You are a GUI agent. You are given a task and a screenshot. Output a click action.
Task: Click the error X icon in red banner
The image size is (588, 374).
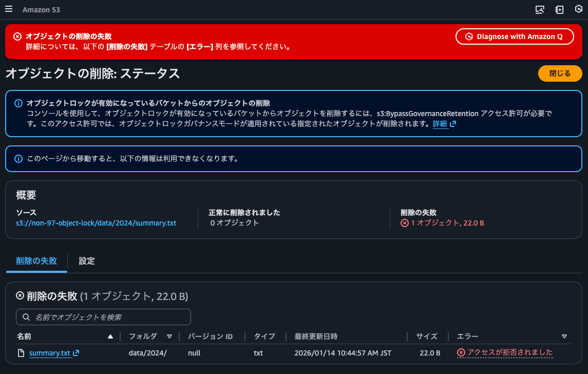[18, 36]
